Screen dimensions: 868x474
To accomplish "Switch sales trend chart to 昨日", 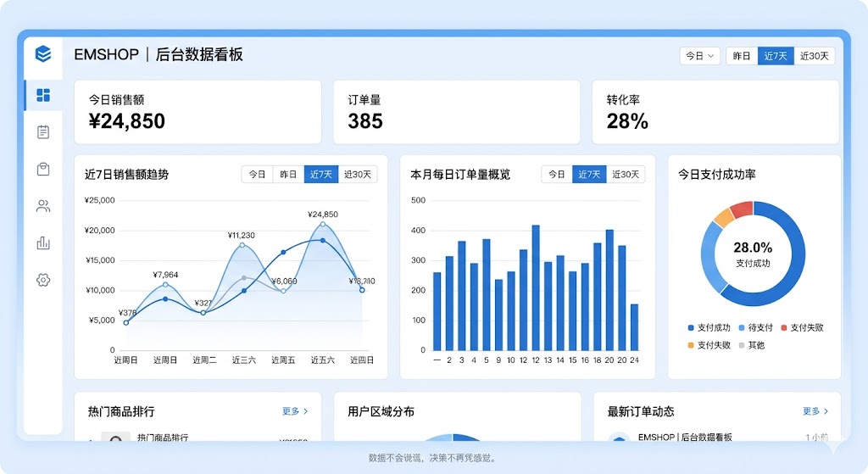I will pos(288,175).
